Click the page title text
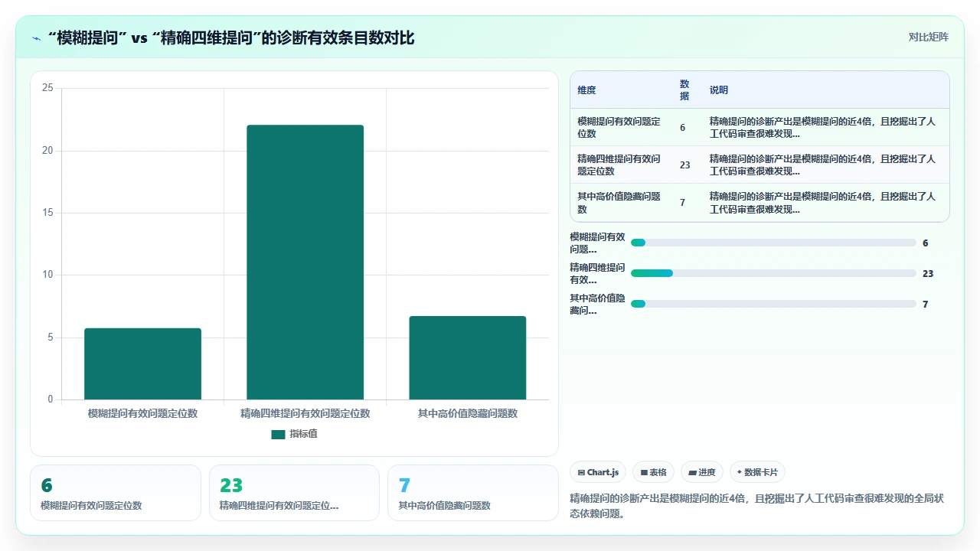This screenshot has height=551, width=980. (x=230, y=37)
